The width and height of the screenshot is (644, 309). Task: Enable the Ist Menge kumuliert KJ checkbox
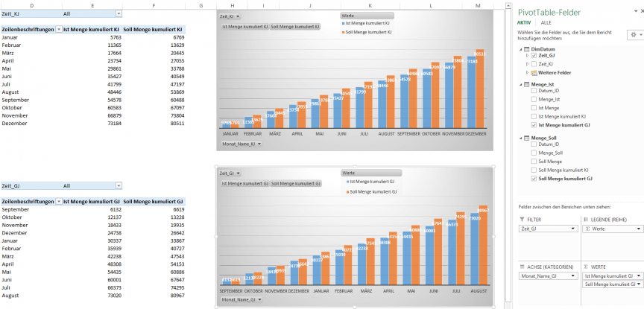point(533,117)
